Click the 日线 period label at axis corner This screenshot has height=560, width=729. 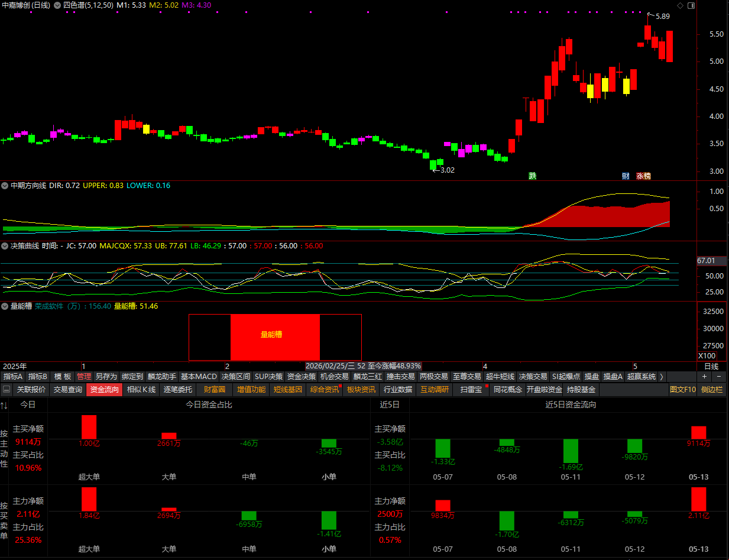(x=711, y=366)
